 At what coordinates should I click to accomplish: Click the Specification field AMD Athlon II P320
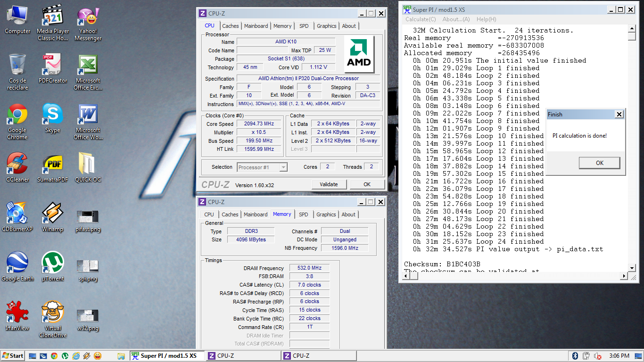pyautogui.click(x=308, y=78)
